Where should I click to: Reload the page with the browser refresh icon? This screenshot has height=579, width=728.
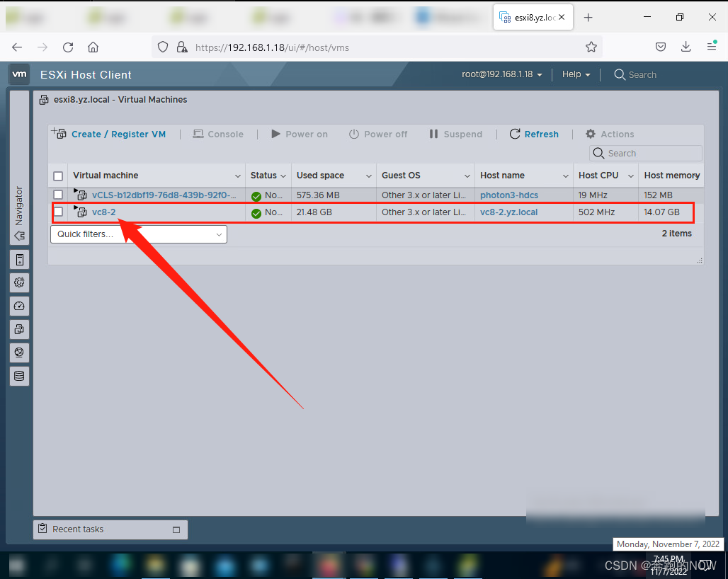pos(68,47)
